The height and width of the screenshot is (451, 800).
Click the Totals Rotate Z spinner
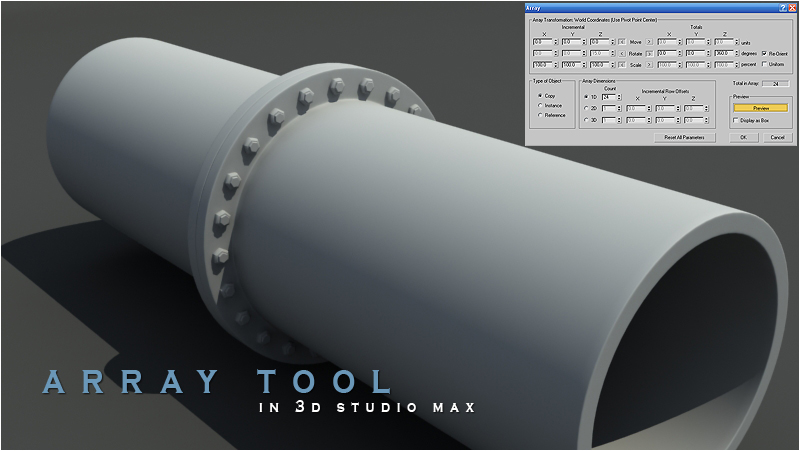coord(737,53)
